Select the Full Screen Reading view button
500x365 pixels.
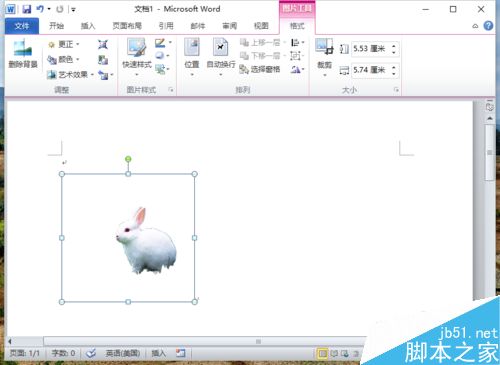pyautogui.click(x=334, y=353)
